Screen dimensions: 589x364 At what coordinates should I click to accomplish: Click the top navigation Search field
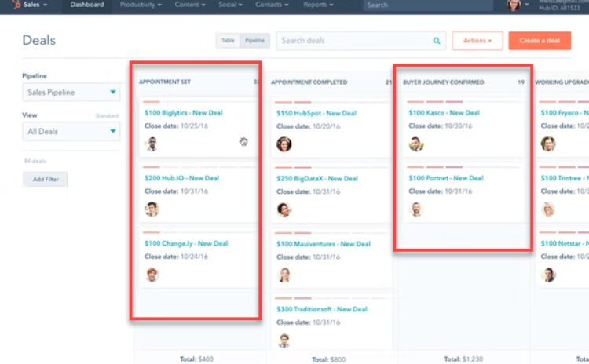pyautogui.click(x=428, y=5)
